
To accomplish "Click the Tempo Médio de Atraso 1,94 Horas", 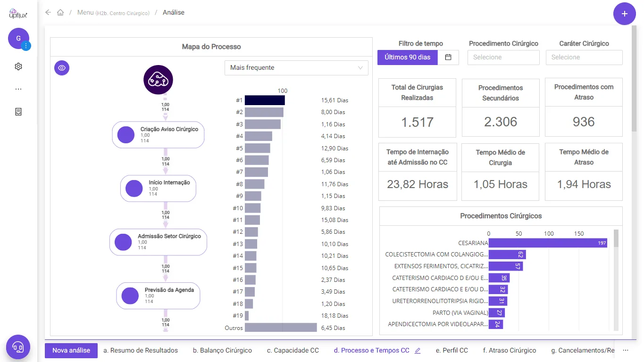I will [584, 184].
